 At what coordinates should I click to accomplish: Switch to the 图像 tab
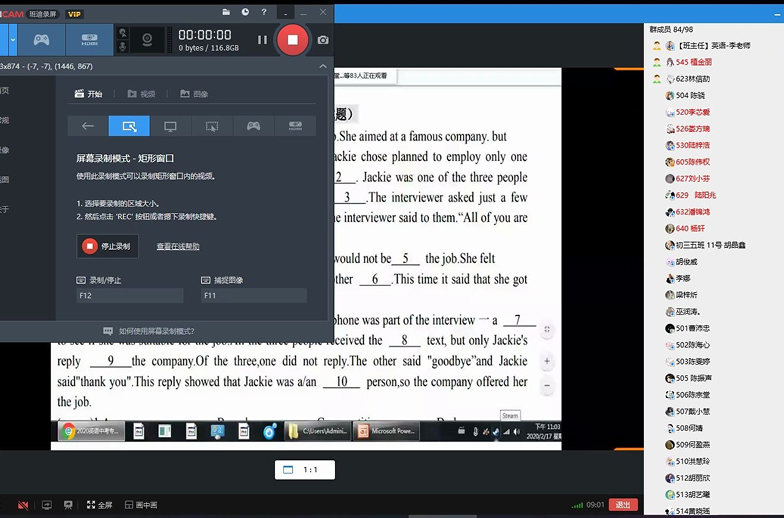point(194,94)
